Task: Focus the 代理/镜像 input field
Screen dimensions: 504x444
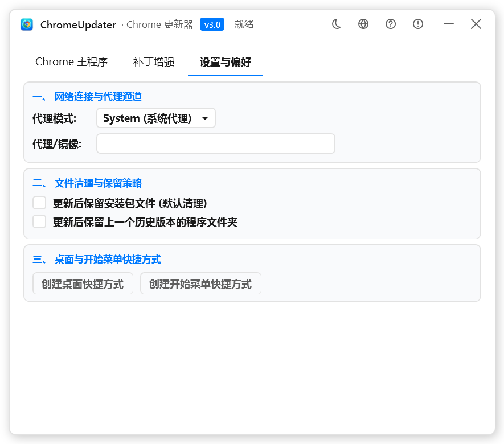Action: click(x=216, y=143)
